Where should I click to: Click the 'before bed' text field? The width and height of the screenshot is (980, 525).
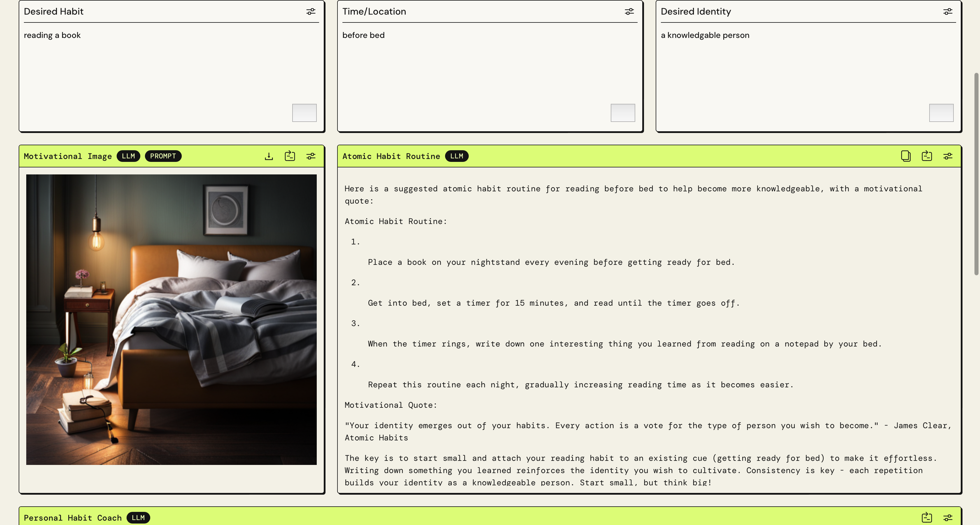coord(363,35)
